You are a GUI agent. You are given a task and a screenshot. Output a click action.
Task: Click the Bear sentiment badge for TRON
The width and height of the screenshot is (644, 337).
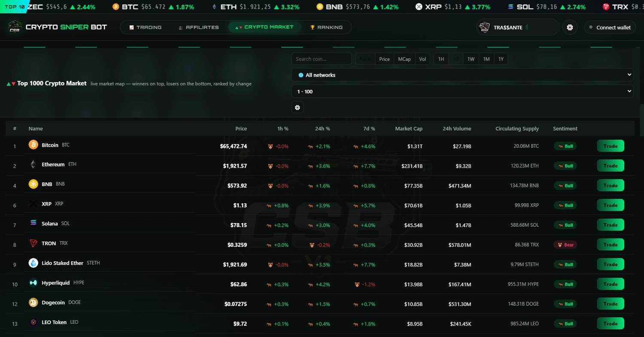pyautogui.click(x=565, y=245)
